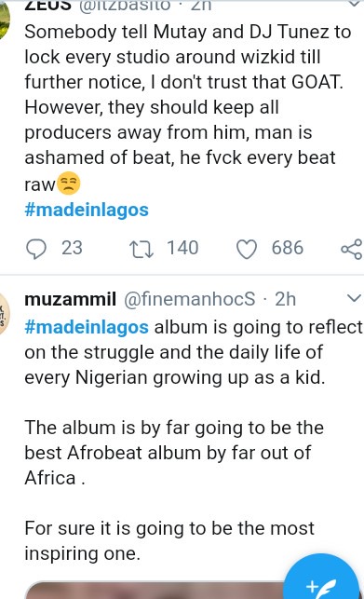364x599 pixels.
Task: Tap the muzammil display name
Action: [x=70, y=299]
